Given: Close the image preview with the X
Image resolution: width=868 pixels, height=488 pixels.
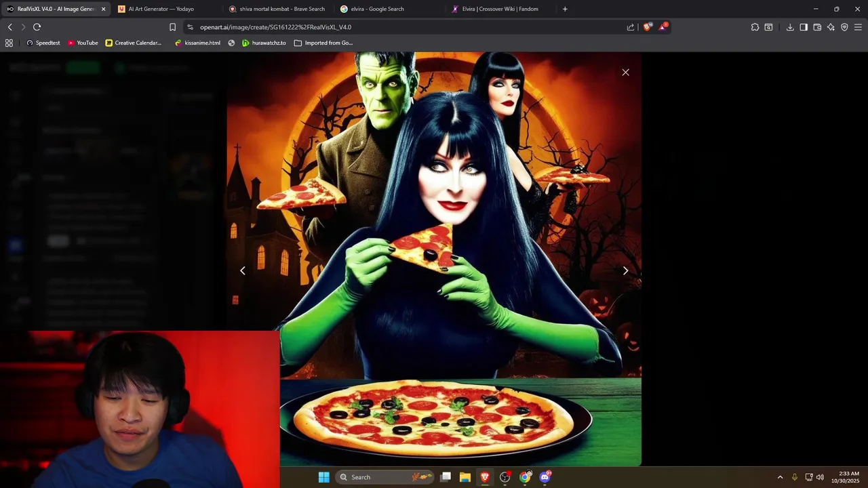Looking at the screenshot, I should point(625,72).
